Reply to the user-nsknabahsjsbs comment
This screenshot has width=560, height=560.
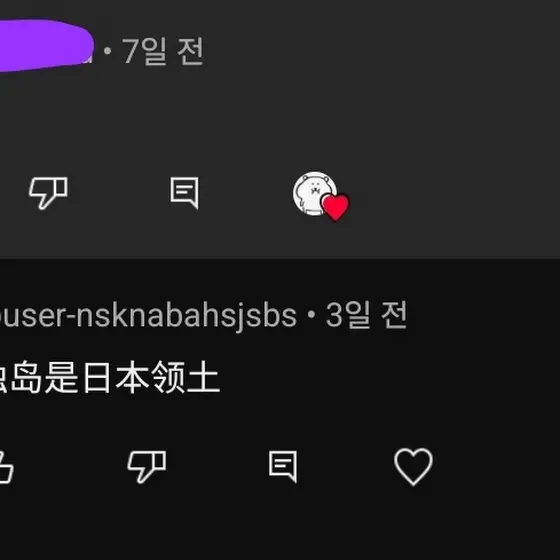283,466
